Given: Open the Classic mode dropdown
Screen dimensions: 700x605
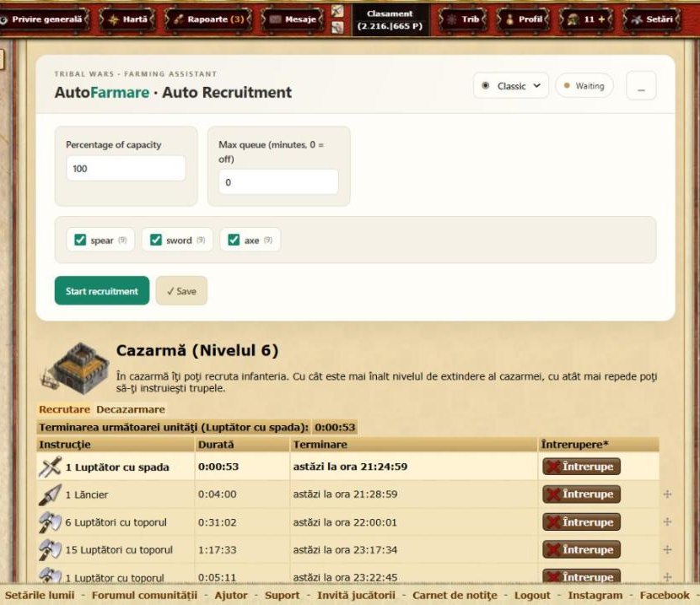Looking at the screenshot, I should (511, 86).
